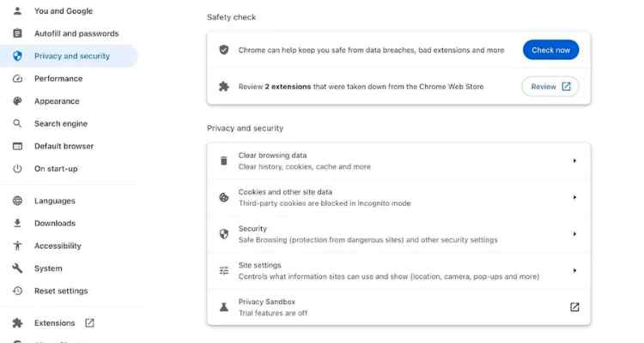Image resolution: width=644 pixels, height=343 pixels.
Task: Click the Search engine magnifier icon
Action: pyautogui.click(x=17, y=123)
